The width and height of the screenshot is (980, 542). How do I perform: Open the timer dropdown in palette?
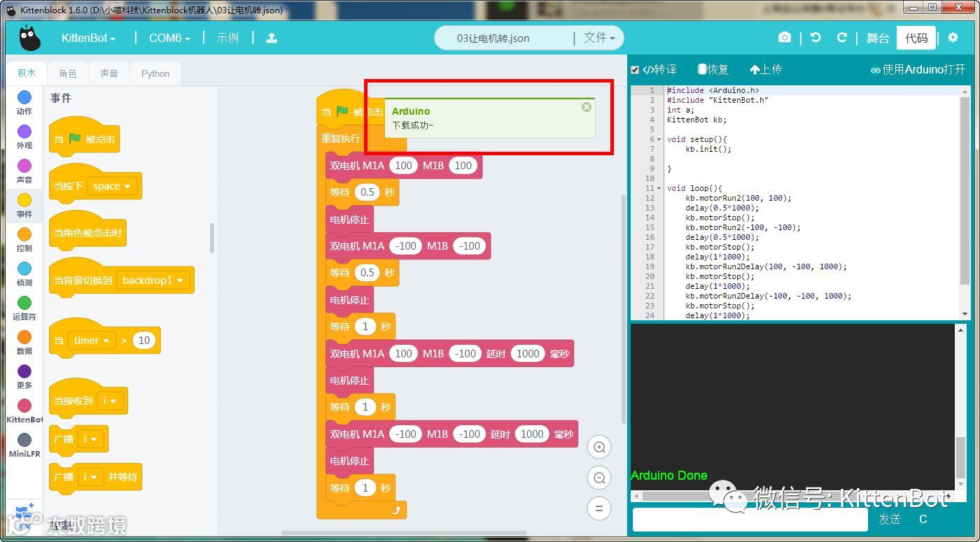(91, 341)
